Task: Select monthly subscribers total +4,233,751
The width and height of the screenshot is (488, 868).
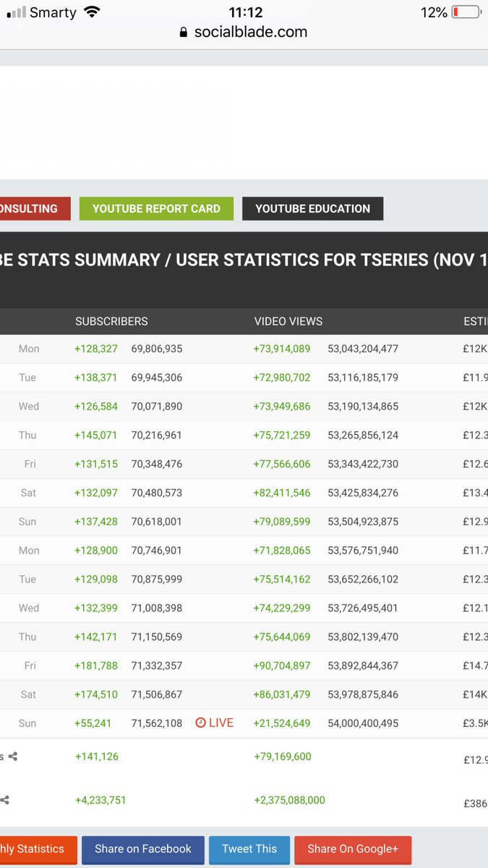Action: coord(100,800)
